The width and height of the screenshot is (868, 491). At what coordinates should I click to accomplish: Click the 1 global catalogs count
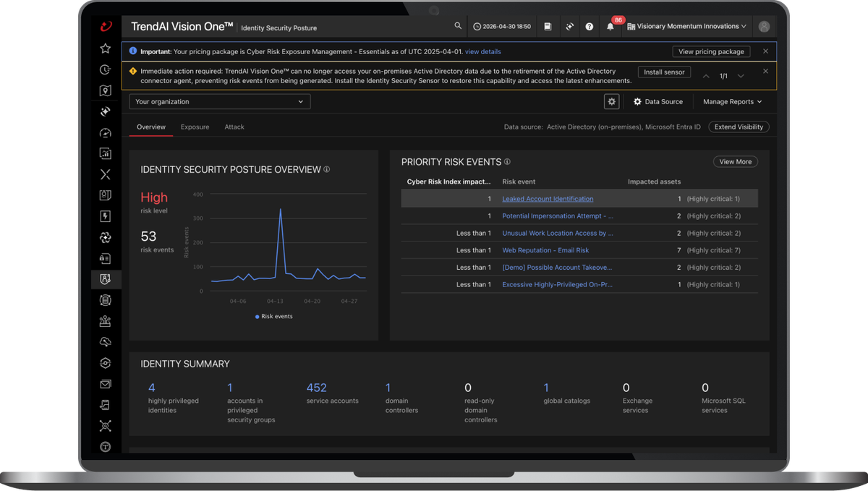[x=546, y=388]
